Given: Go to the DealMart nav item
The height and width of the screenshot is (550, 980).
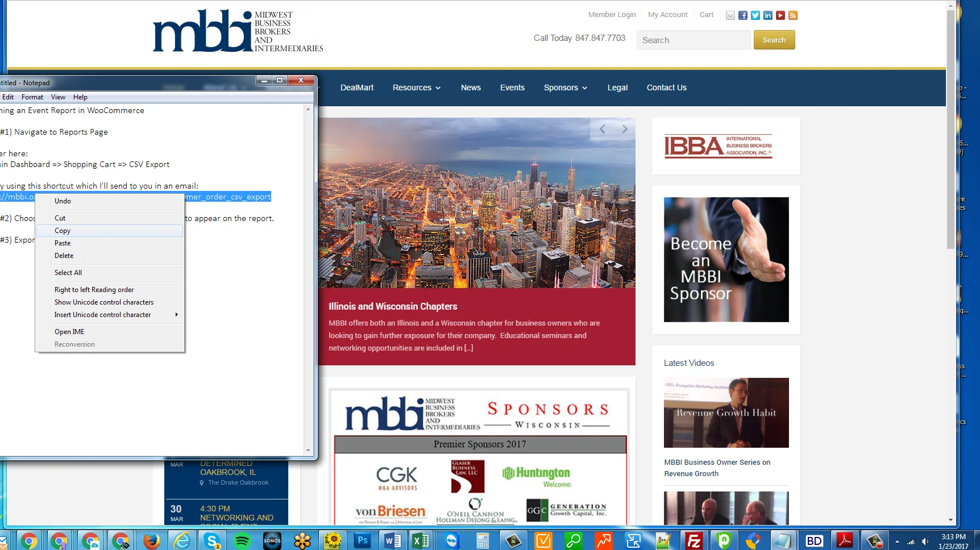Looking at the screenshot, I should coord(357,88).
